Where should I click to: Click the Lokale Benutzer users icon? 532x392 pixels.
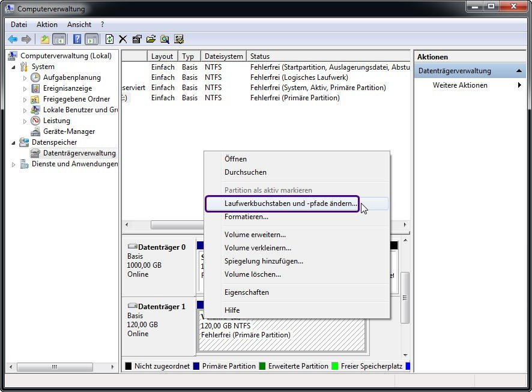35,110
